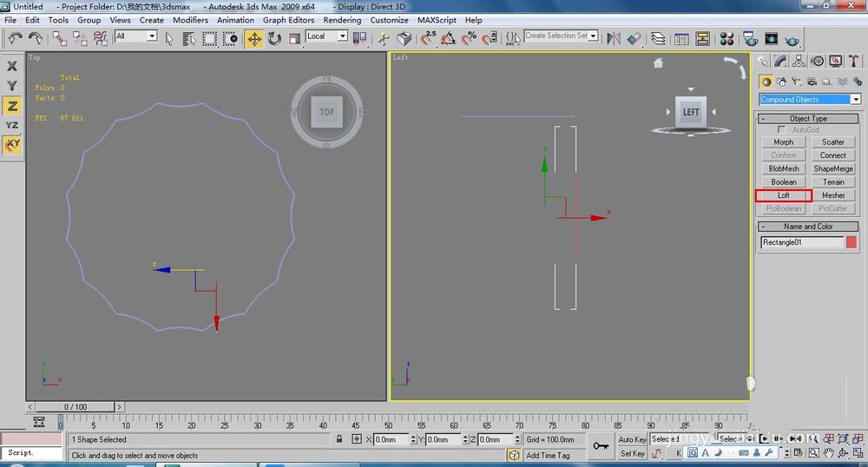Click the Add Time Tag field
Viewport: 868px width, 467px height.
point(548,456)
